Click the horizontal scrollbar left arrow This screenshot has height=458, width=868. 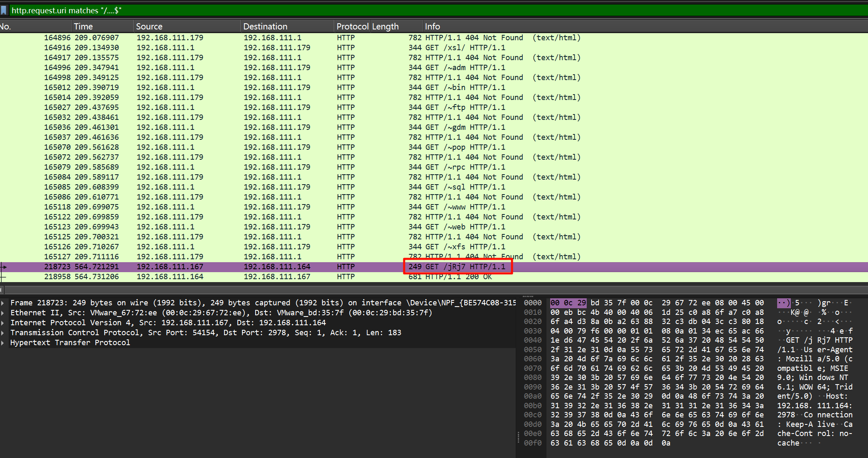tap(2, 290)
